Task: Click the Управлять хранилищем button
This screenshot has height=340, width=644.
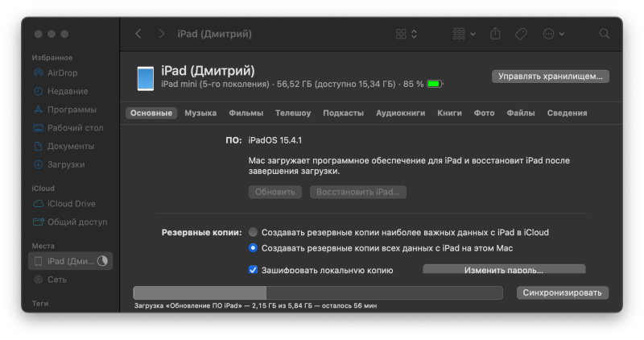Action: coord(551,77)
